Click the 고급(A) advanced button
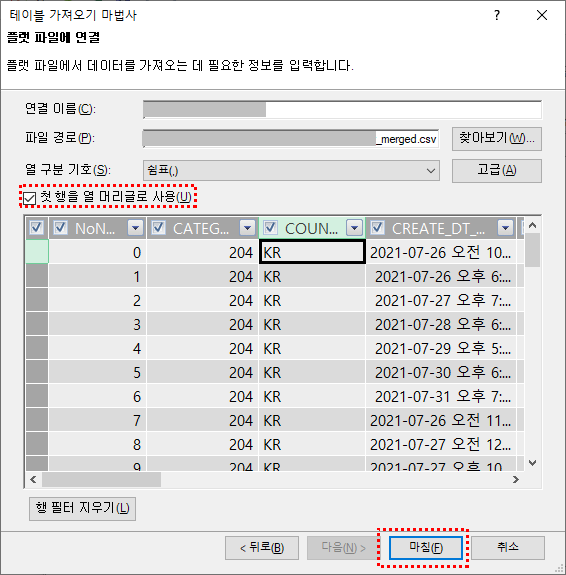This screenshot has width=566, height=575. [x=497, y=171]
